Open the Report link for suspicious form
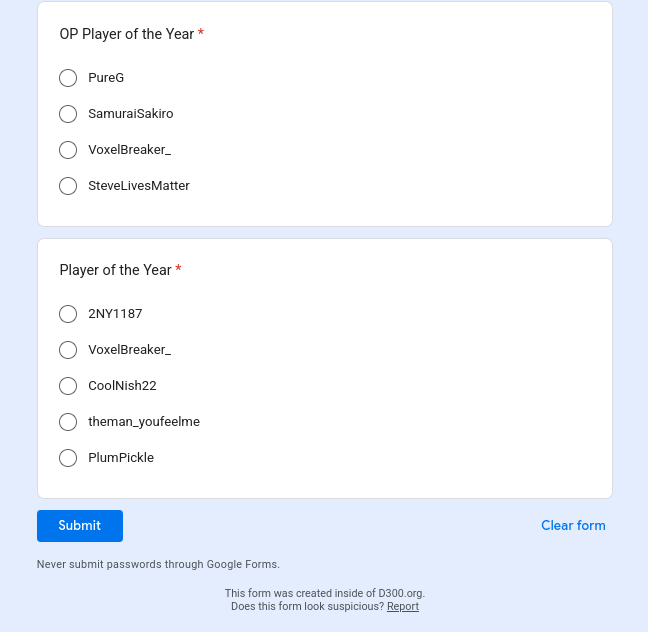Screen dimensions: 648x632 tap(403, 606)
